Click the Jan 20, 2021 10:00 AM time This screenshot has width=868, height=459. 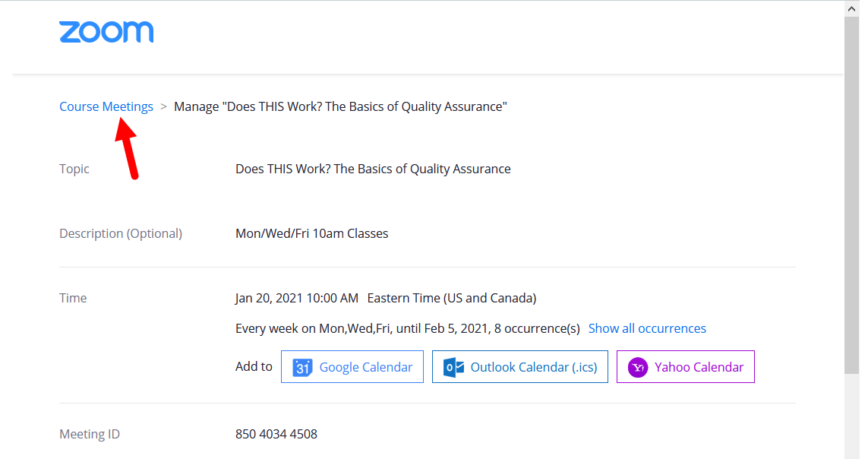(x=297, y=298)
